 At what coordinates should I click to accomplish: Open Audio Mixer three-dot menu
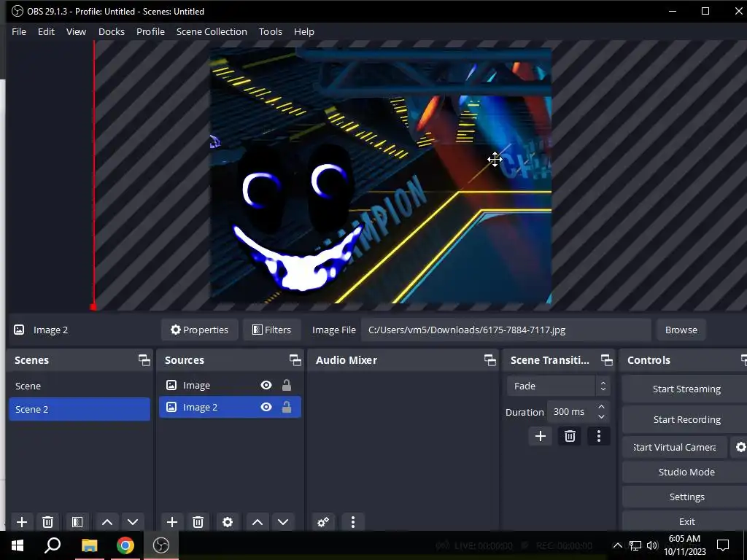353,522
